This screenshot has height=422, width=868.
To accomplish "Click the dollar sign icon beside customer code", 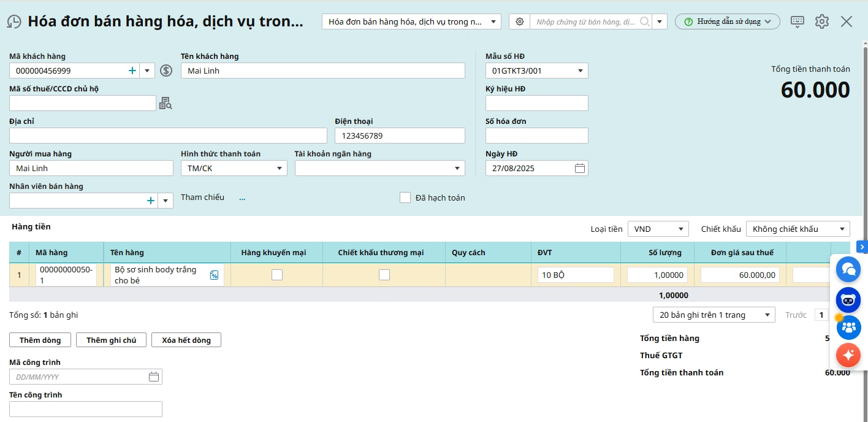I will (166, 71).
